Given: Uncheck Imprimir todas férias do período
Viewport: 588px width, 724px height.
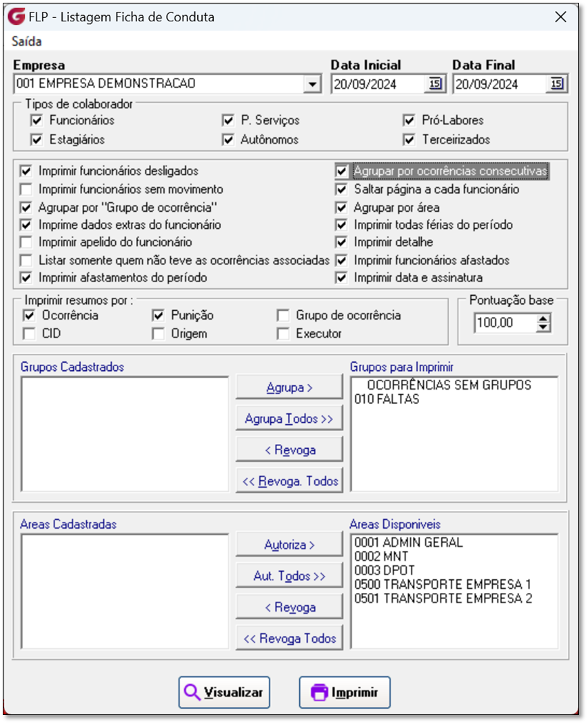Looking at the screenshot, I should pyautogui.click(x=341, y=225).
